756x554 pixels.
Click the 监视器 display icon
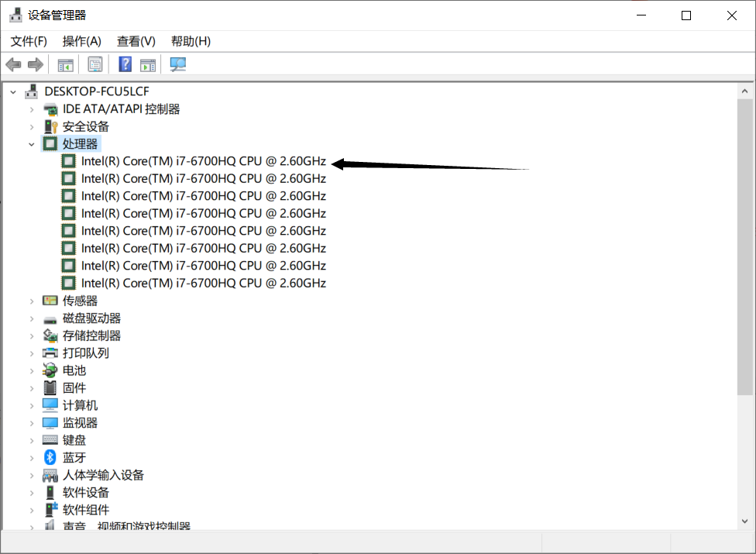coord(50,423)
